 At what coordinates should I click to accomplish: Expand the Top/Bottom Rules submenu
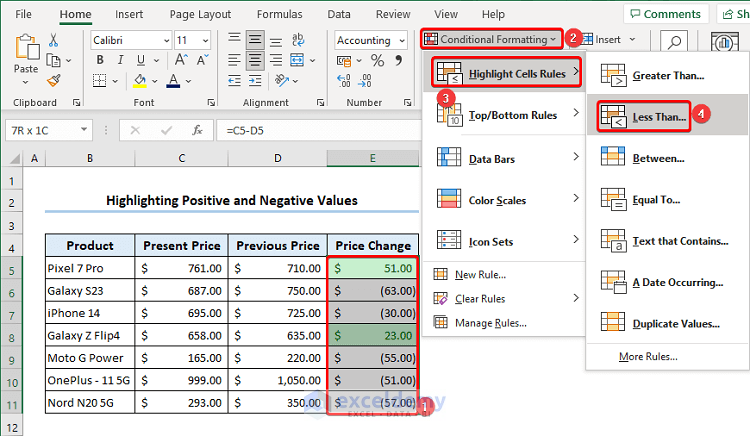(504, 115)
